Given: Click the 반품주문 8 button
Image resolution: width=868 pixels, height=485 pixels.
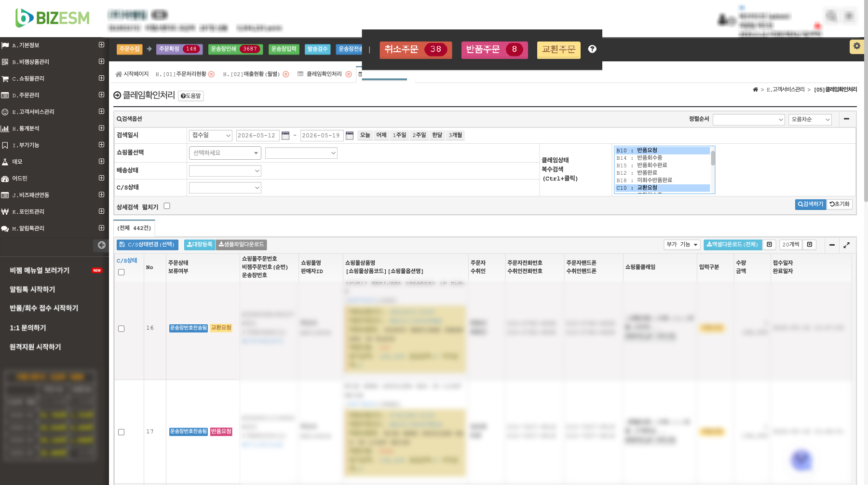Looking at the screenshot, I should (495, 49).
